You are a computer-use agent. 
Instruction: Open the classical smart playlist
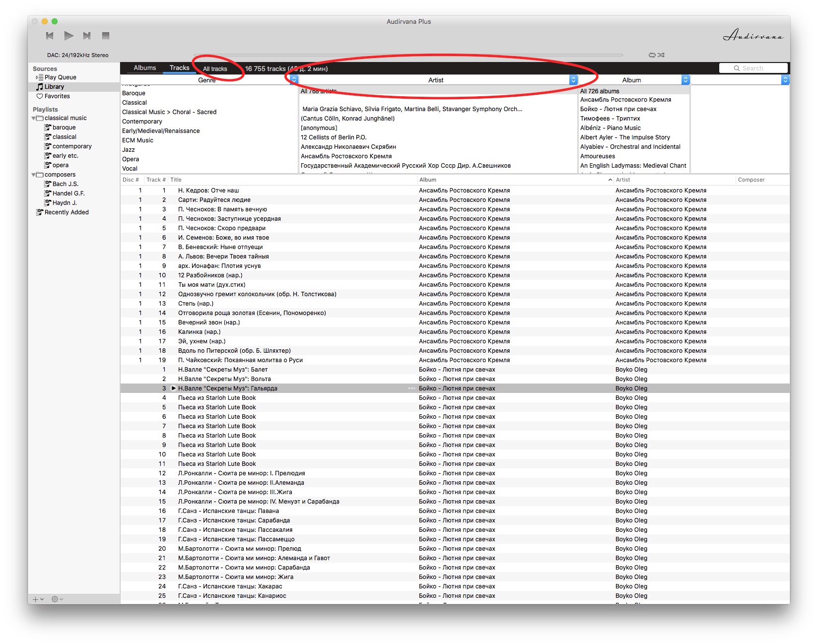tap(65, 137)
